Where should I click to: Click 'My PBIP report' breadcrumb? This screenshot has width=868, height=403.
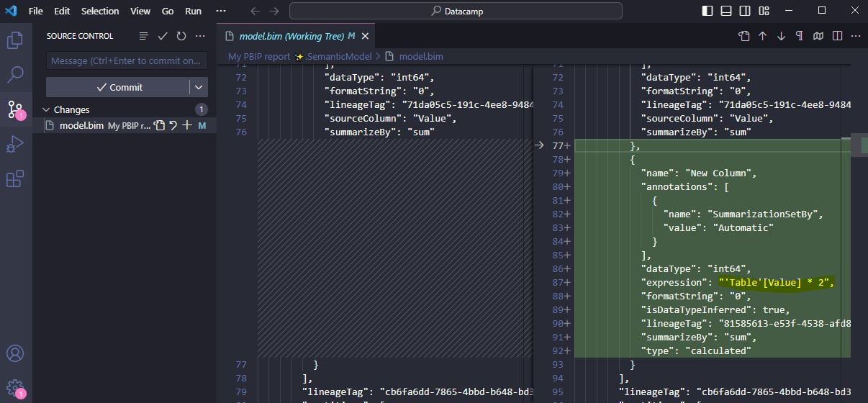[259, 56]
